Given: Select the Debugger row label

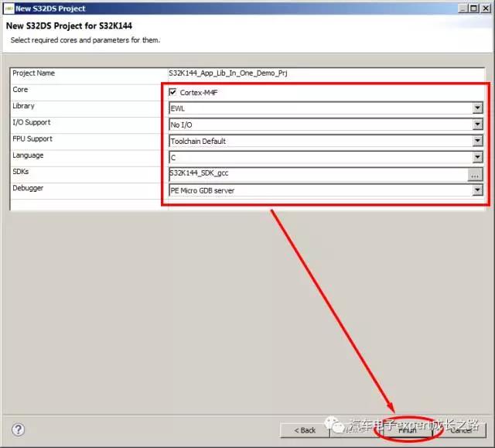Looking at the screenshot, I should [29, 187].
